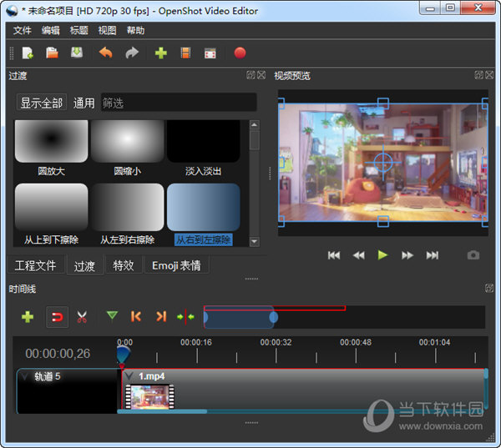
Task: Click the blue playhead marker on ruler
Action: (124, 354)
